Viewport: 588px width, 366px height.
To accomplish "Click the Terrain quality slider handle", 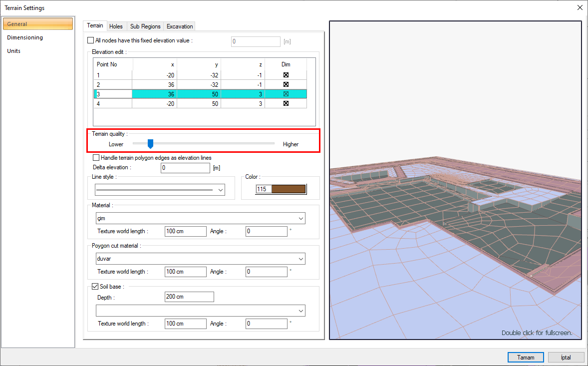I will pyautogui.click(x=150, y=144).
